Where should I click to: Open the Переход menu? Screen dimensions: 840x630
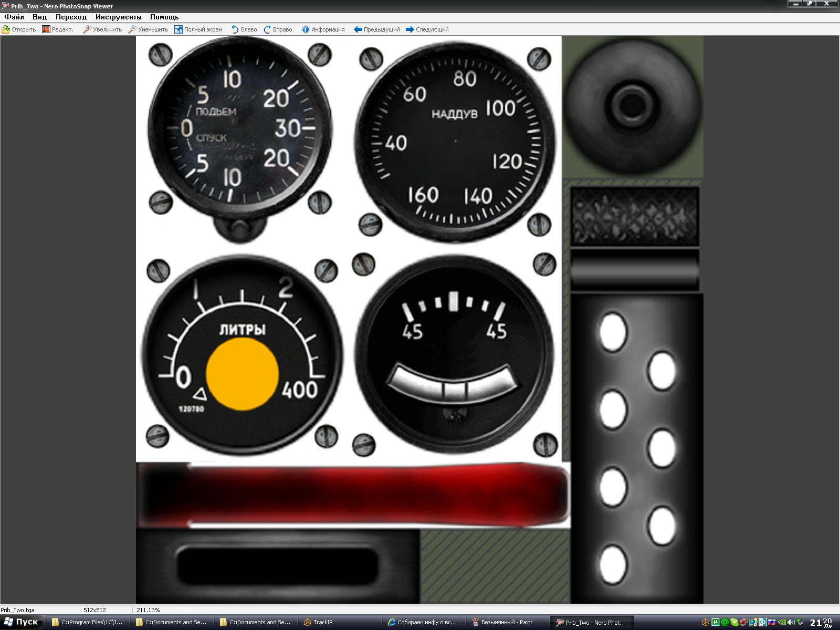71,17
